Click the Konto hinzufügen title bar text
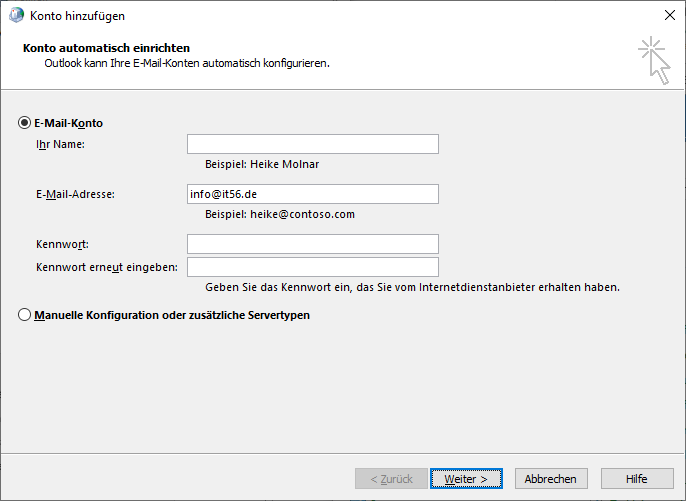686x501 pixels. click(77, 16)
